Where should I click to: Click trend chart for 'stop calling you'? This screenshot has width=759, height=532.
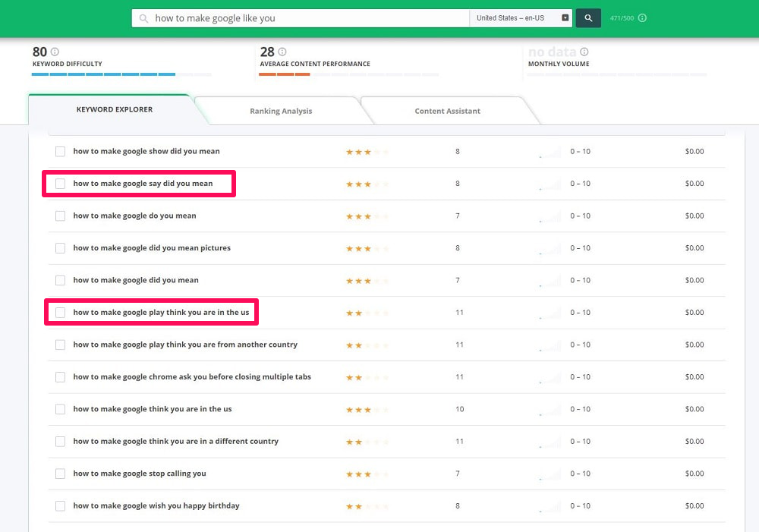point(550,474)
